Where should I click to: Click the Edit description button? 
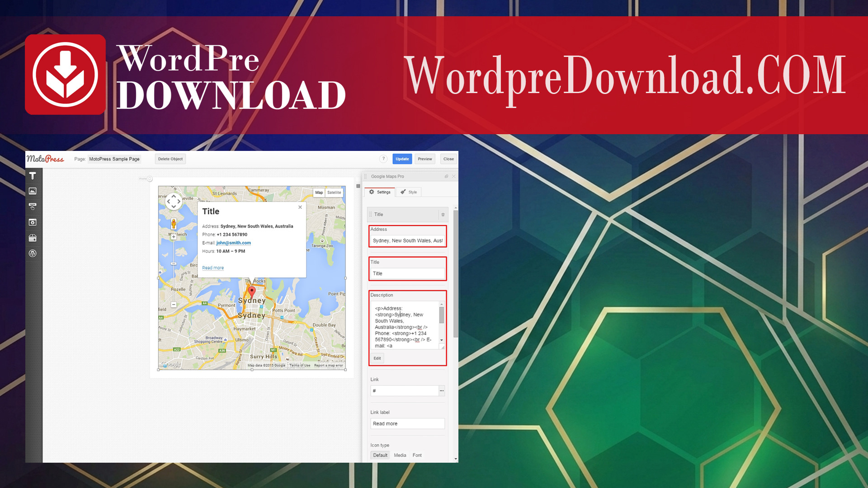(377, 358)
